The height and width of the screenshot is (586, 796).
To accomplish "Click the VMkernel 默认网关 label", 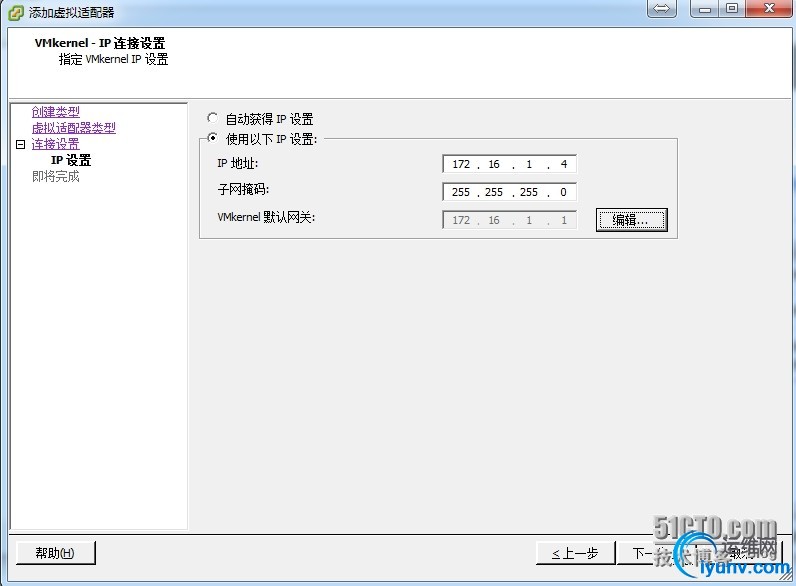I will coord(266,217).
